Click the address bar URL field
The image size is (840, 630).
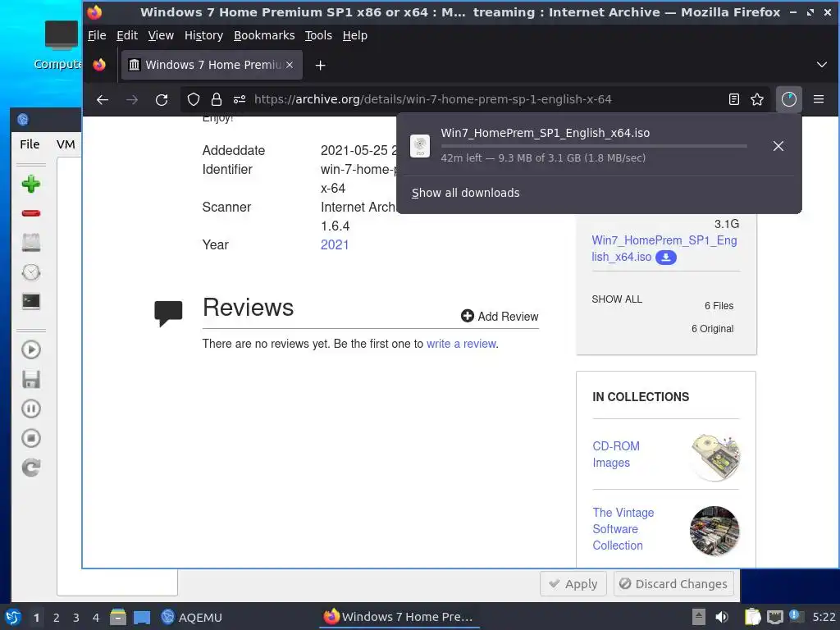[432, 99]
